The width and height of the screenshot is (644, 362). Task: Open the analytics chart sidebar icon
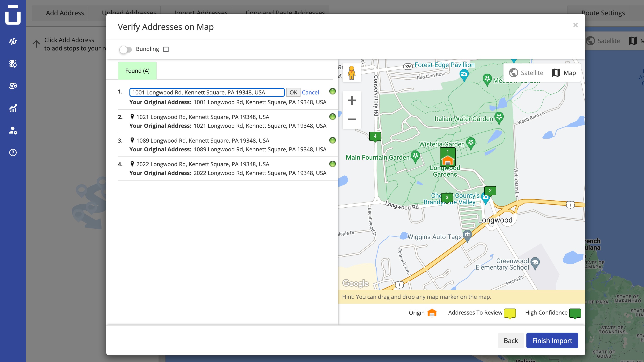pyautogui.click(x=13, y=108)
